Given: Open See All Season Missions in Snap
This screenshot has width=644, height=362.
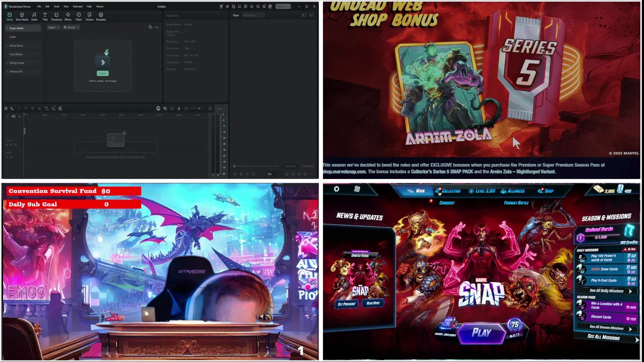Looking at the screenshot, I should coord(606,328).
